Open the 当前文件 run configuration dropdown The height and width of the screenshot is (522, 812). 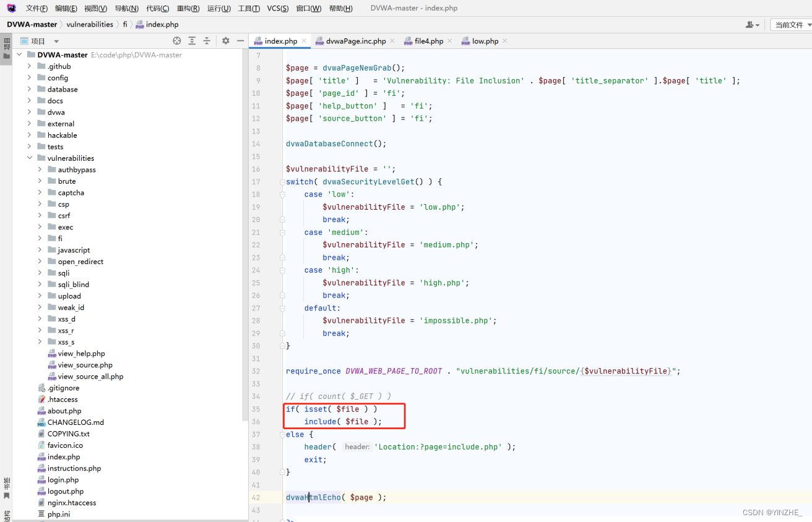[791, 25]
